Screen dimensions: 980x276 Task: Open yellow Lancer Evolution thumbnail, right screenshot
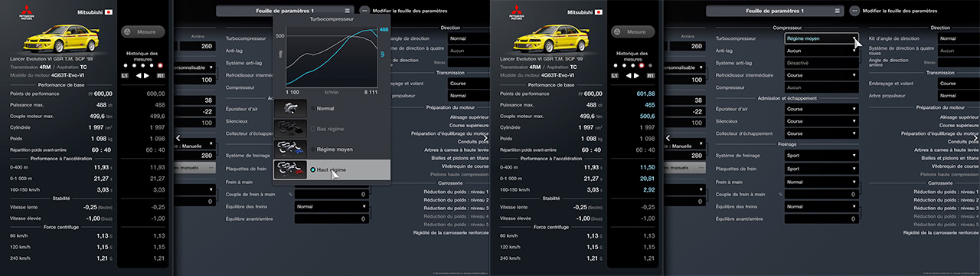tap(550, 39)
